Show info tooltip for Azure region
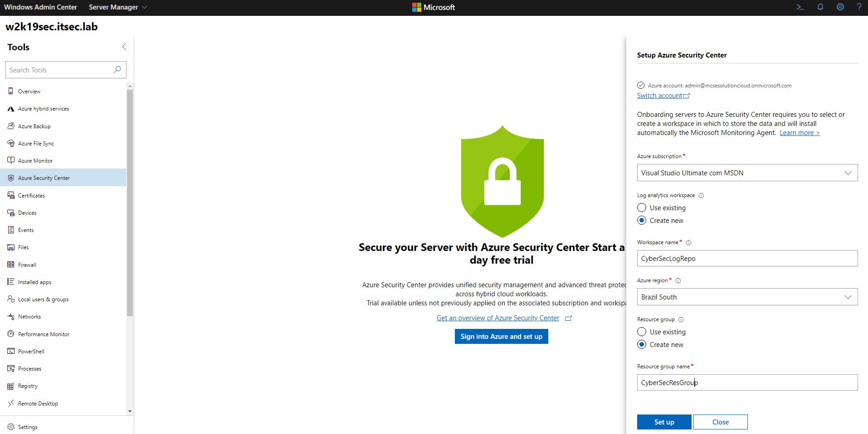Image resolution: width=868 pixels, height=434 pixels. [678, 280]
